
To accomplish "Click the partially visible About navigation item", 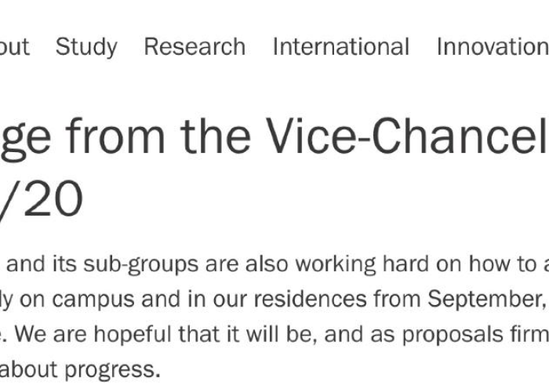I will click(x=15, y=46).
